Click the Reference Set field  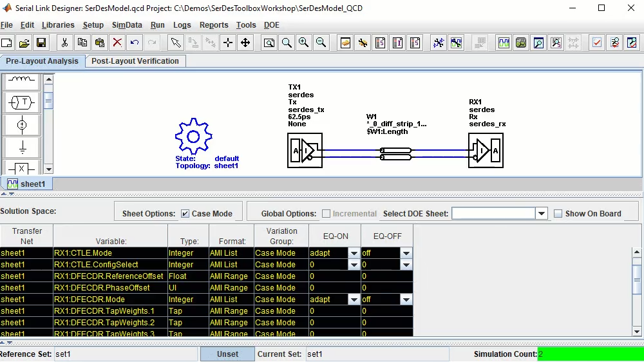[x=126, y=354]
